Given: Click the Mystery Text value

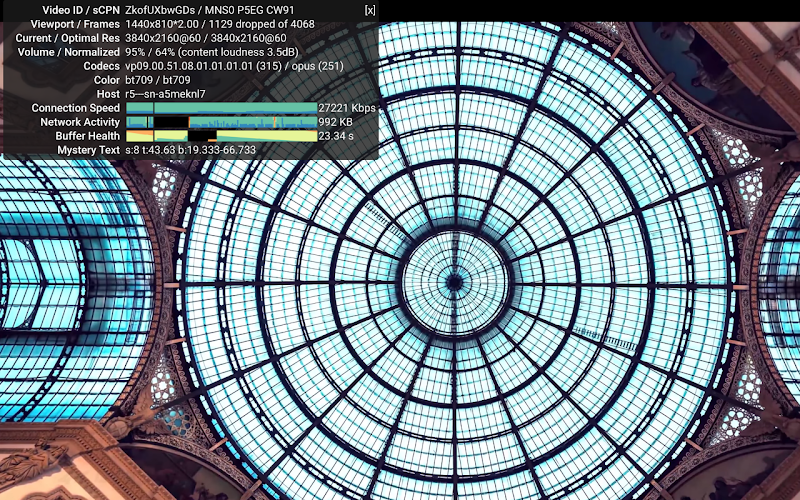Looking at the screenshot, I should click(190, 150).
